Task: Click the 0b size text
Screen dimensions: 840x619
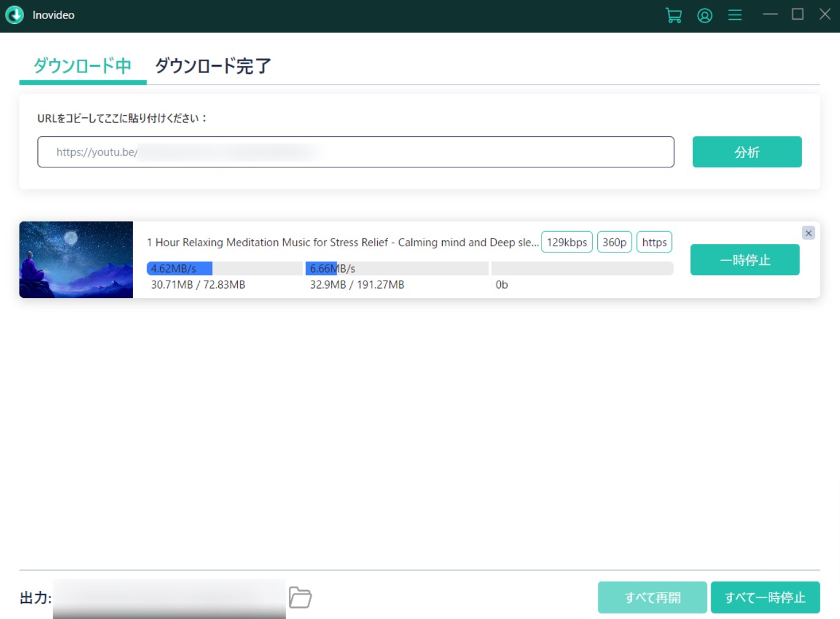Action: click(502, 284)
